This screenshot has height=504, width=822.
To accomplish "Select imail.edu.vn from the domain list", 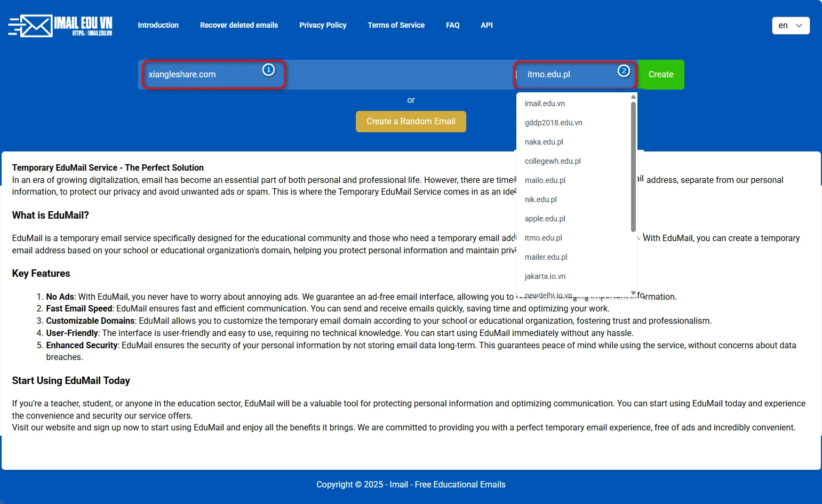I will pos(545,103).
